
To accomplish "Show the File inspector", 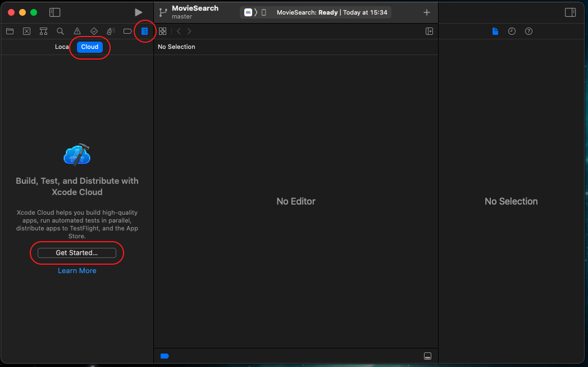I will click(495, 31).
